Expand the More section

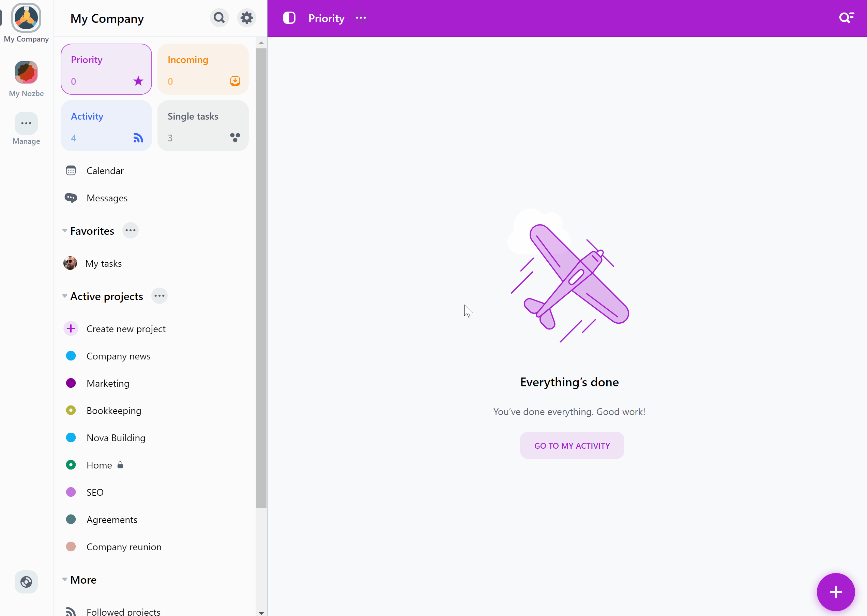pos(64,579)
